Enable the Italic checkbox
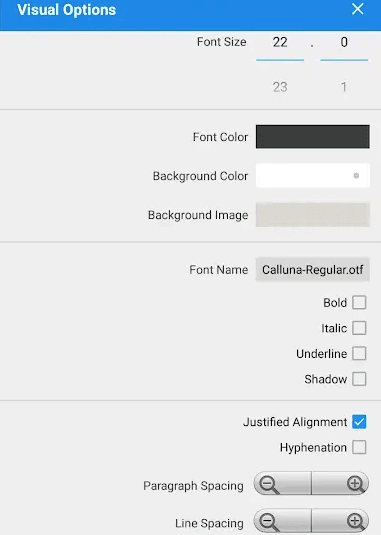The height and width of the screenshot is (535, 381). pyautogui.click(x=359, y=328)
